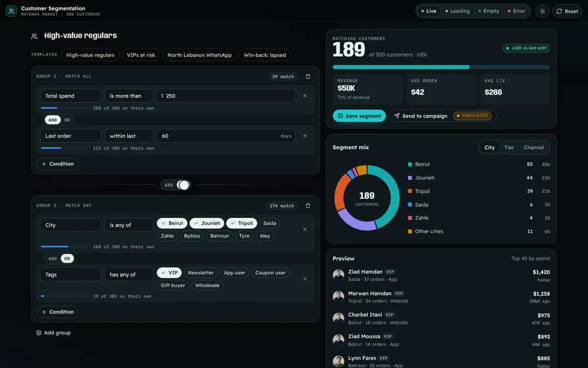Open the City field dropdown
The image size is (588, 368).
[71, 225]
